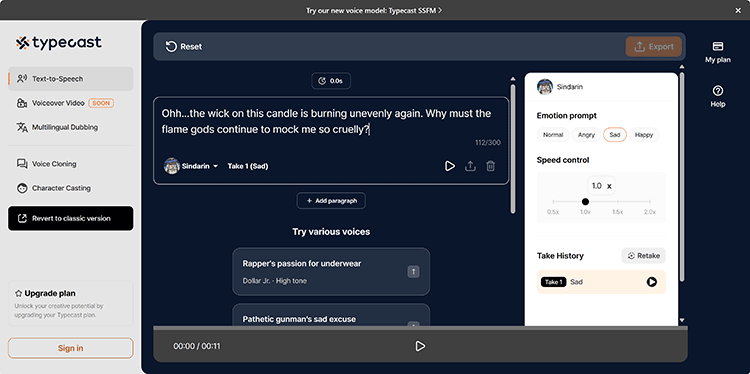
Task: Select the Sad emotion prompt
Action: click(x=615, y=135)
